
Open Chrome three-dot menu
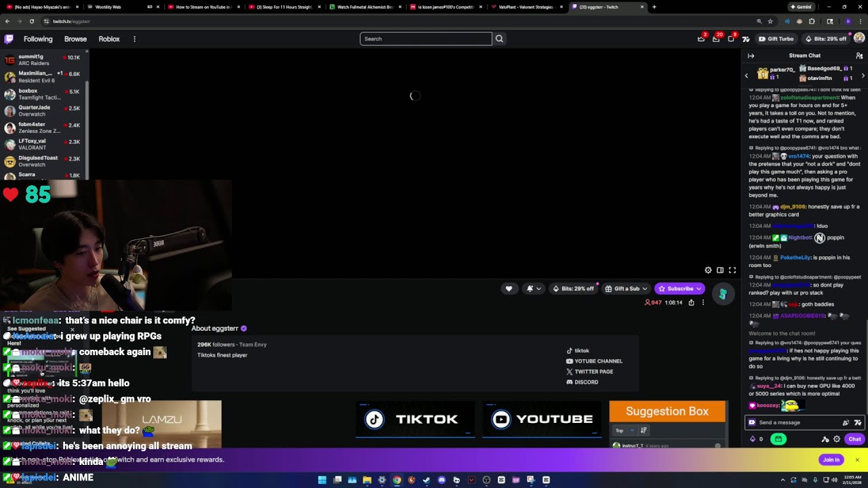pos(860,21)
